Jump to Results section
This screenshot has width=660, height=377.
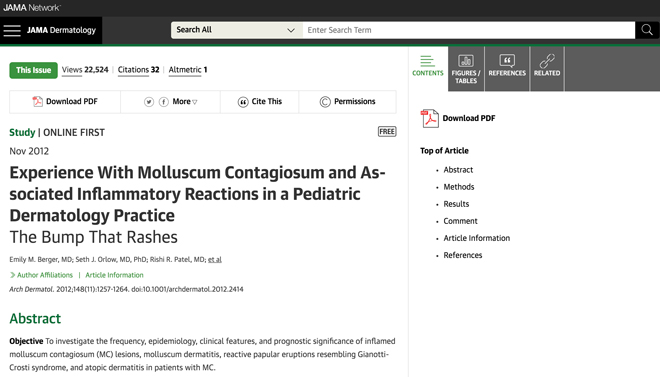456,204
